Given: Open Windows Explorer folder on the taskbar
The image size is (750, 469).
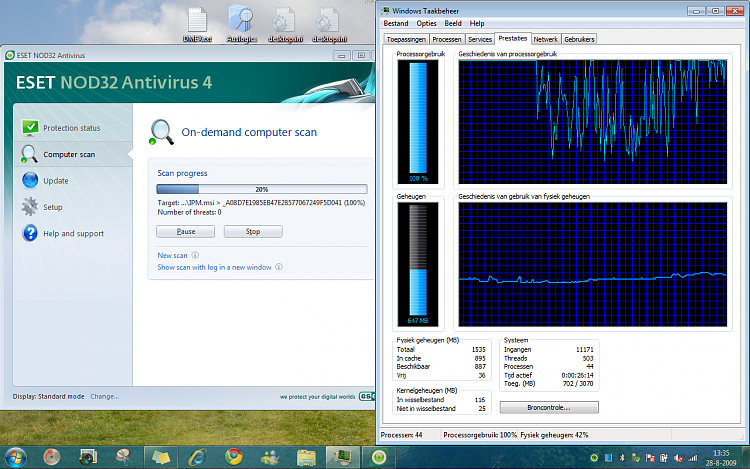Looking at the screenshot, I should pyautogui.click(x=306, y=457).
